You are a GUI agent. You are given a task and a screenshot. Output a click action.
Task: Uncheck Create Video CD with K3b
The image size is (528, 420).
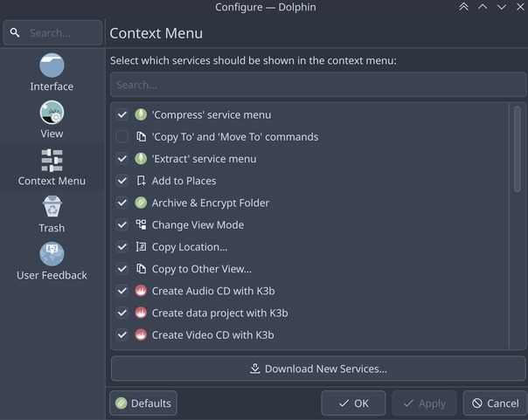point(122,334)
